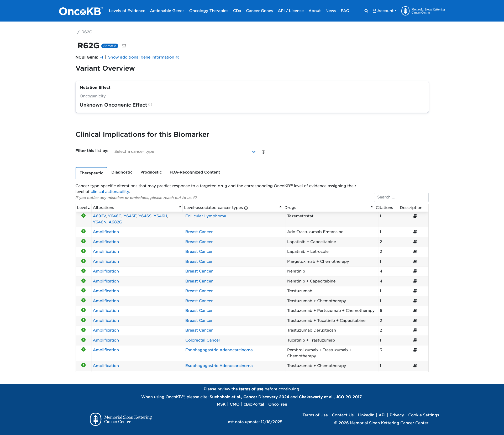The image size is (504, 435).
Task: Click the envelope icon next to R62G
Action: (x=124, y=46)
